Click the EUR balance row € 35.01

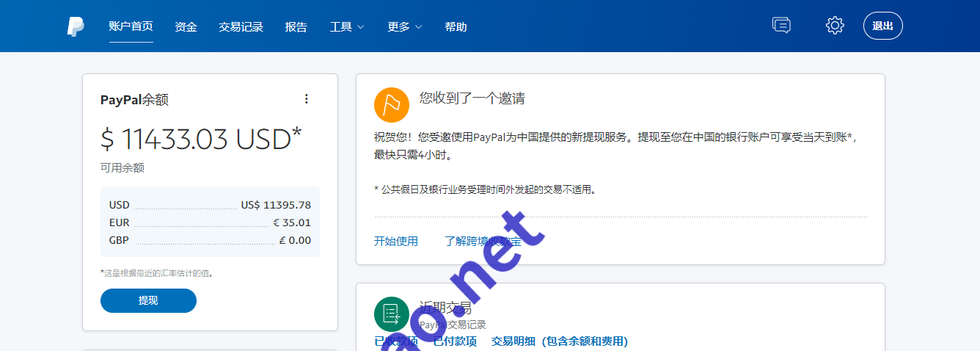(210, 222)
